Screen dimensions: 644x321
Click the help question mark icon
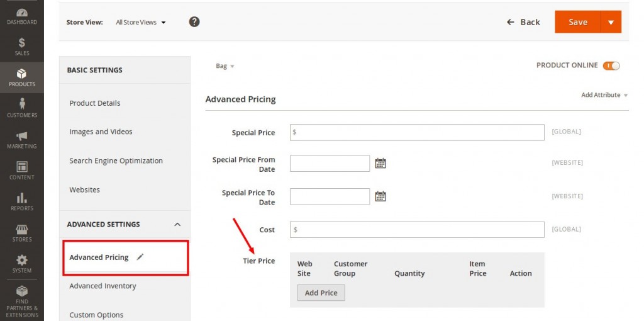coord(194,22)
